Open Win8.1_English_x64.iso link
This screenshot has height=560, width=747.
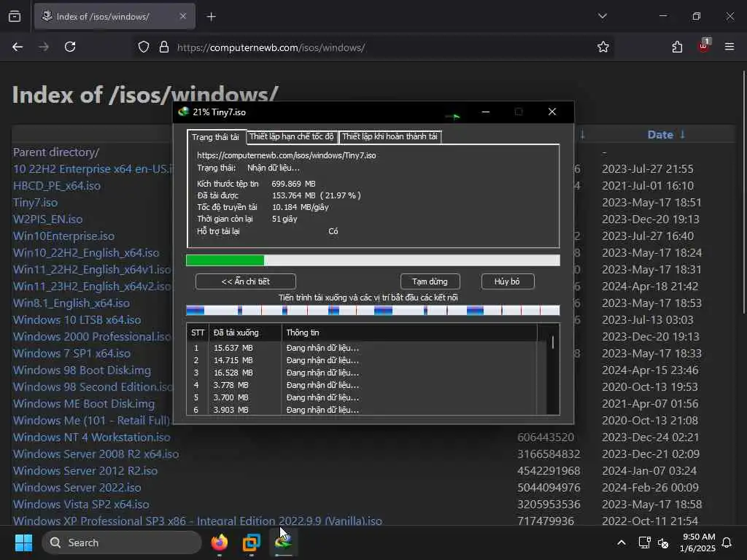(71, 303)
